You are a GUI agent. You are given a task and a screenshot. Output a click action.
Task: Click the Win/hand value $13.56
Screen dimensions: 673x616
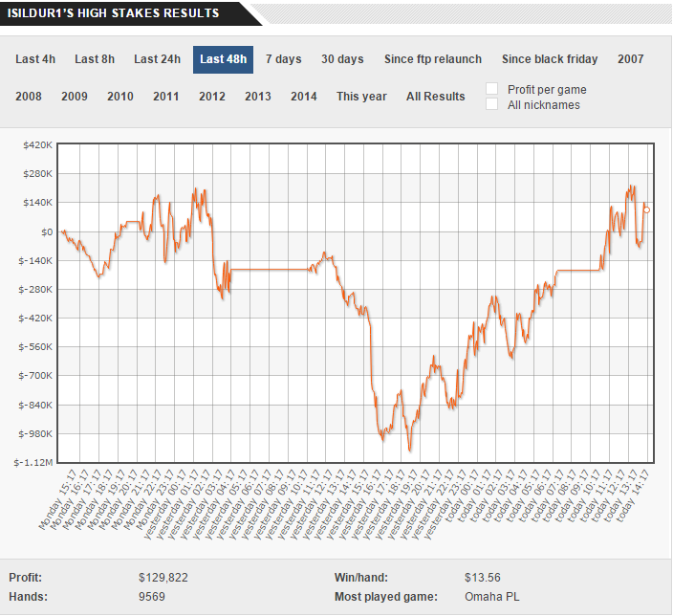(483, 578)
